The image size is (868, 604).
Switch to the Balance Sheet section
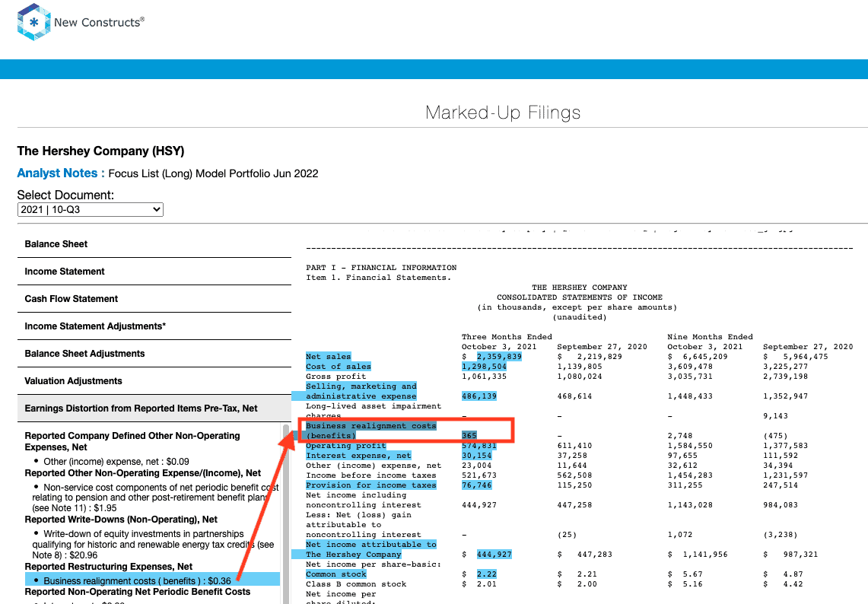click(x=154, y=244)
